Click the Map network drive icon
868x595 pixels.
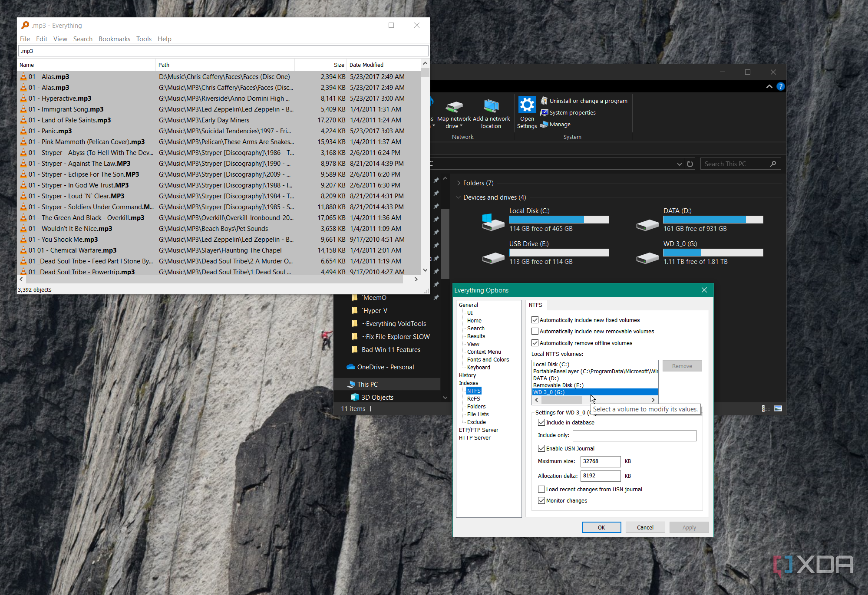[x=454, y=107]
